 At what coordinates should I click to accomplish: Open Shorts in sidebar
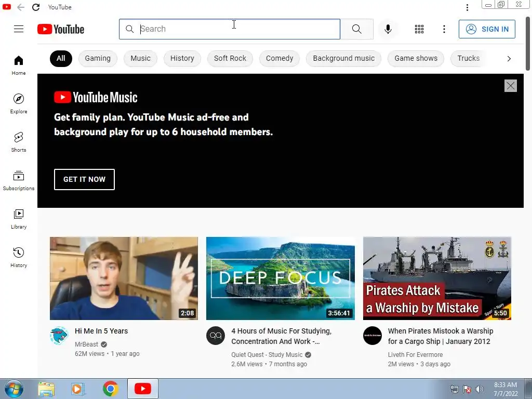(x=19, y=142)
